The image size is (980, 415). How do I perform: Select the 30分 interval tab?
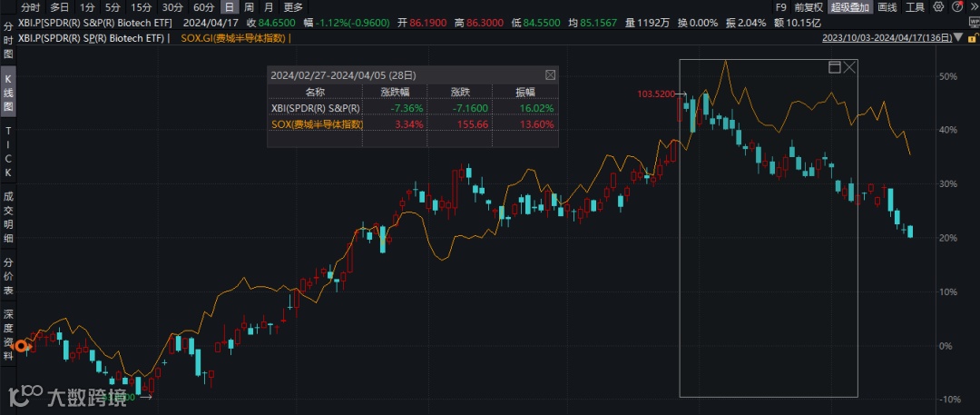171,7
